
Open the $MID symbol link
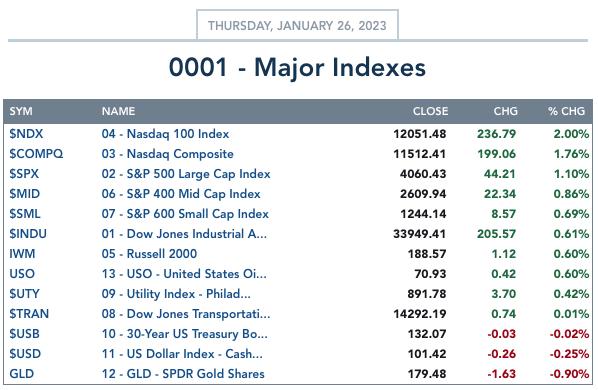coord(25,194)
